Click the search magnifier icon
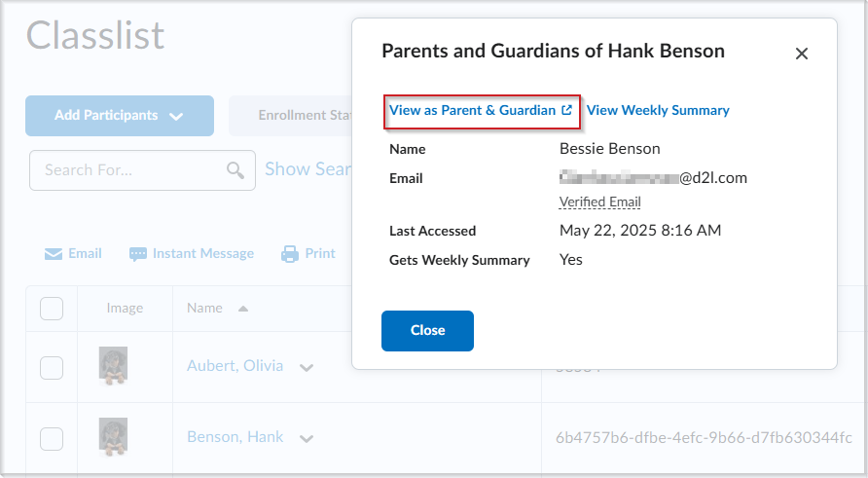The width and height of the screenshot is (868, 478). coord(235,170)
